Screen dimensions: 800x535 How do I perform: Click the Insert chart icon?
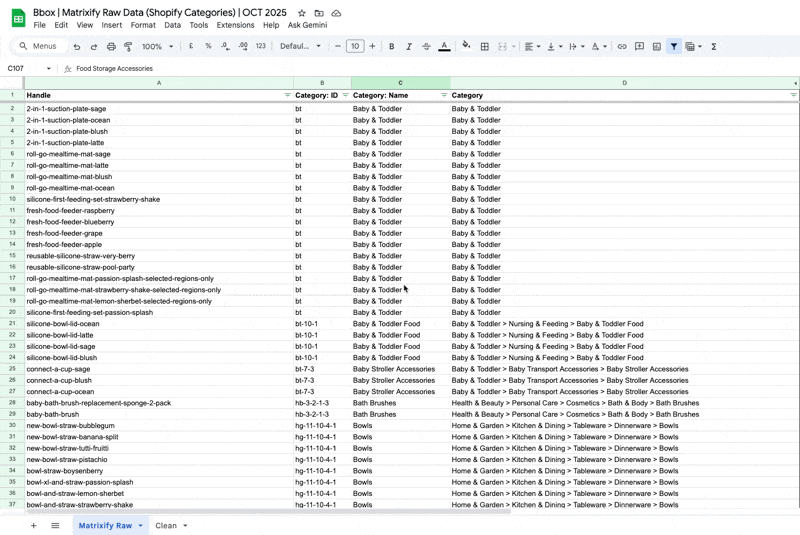pos(656,46)
